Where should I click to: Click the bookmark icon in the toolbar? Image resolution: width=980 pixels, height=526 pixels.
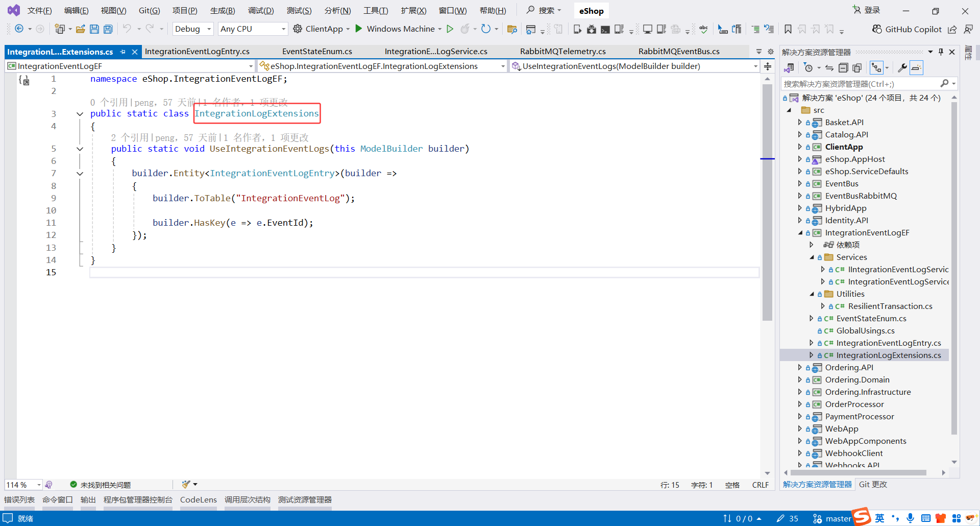(x=788, y=29)
